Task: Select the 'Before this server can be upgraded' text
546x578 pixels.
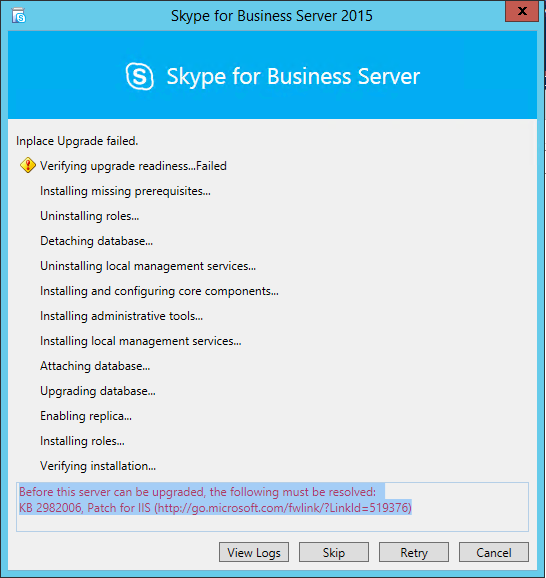Action: [197, 492]
